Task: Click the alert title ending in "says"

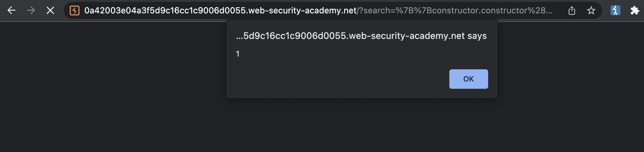Action: click(361, 36)
